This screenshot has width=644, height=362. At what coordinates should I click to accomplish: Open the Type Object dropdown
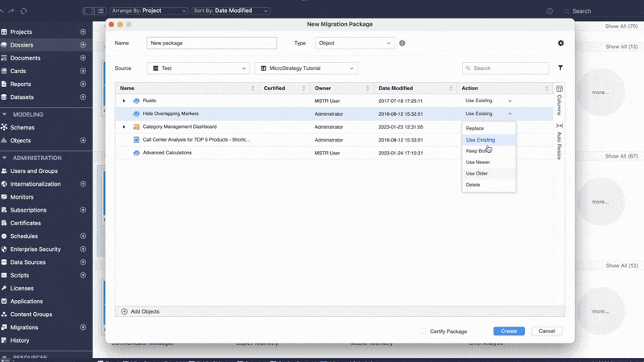[354, 43]
